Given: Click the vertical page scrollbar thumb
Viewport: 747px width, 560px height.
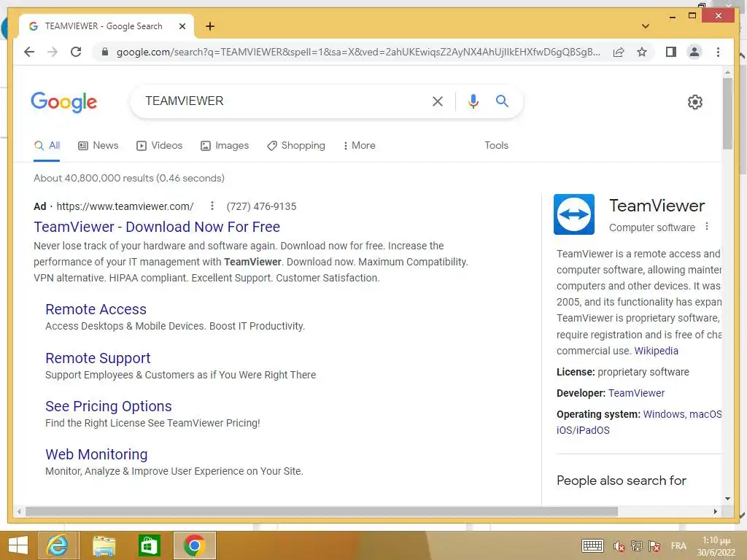Looking at the screenshot, I should point(727,113).
